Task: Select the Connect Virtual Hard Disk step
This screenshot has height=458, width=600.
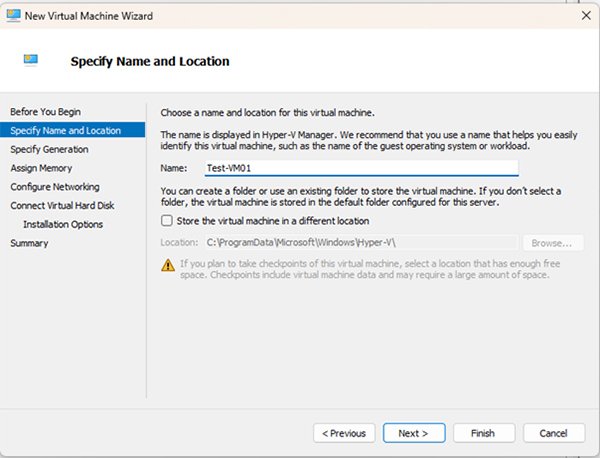Action: click(63, 205)
